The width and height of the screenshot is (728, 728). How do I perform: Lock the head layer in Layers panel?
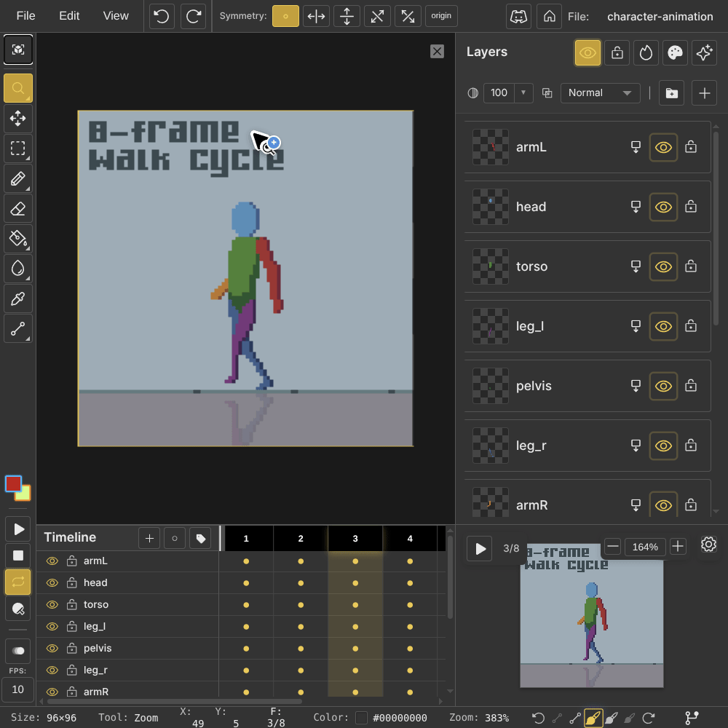click(691, 207)
